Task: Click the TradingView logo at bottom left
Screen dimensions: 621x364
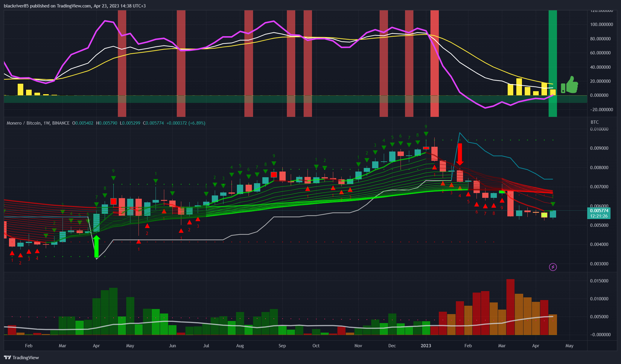Action: pos(21,357)
